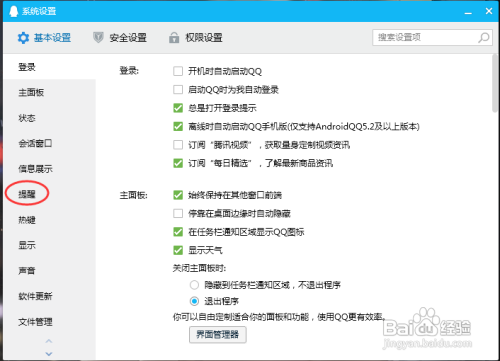Uncheck the 订阅每日精选 option
The width and height of the screenshot is (500, 361).
[178, 163]
